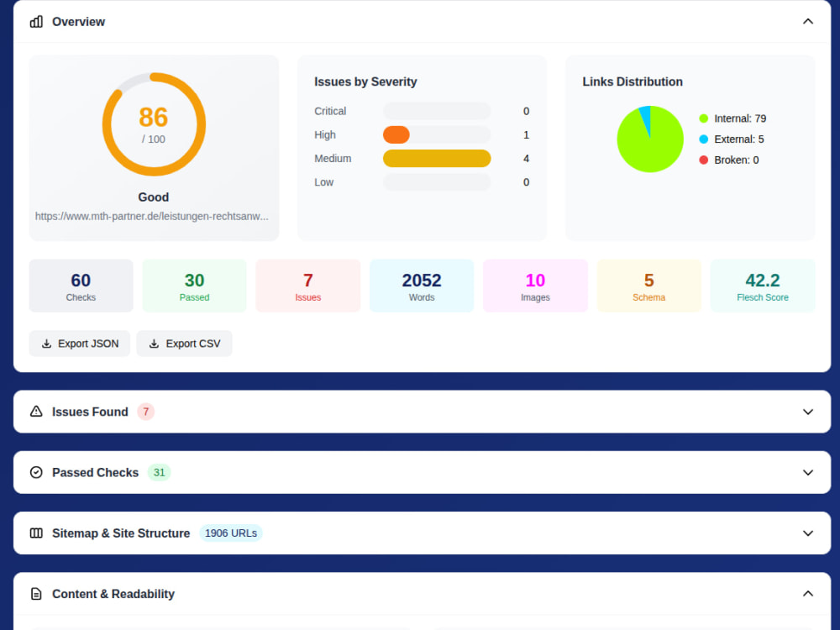The image size is (840, 630).
Task: Click the External: 5 legend text
Action: click(739, 139)
